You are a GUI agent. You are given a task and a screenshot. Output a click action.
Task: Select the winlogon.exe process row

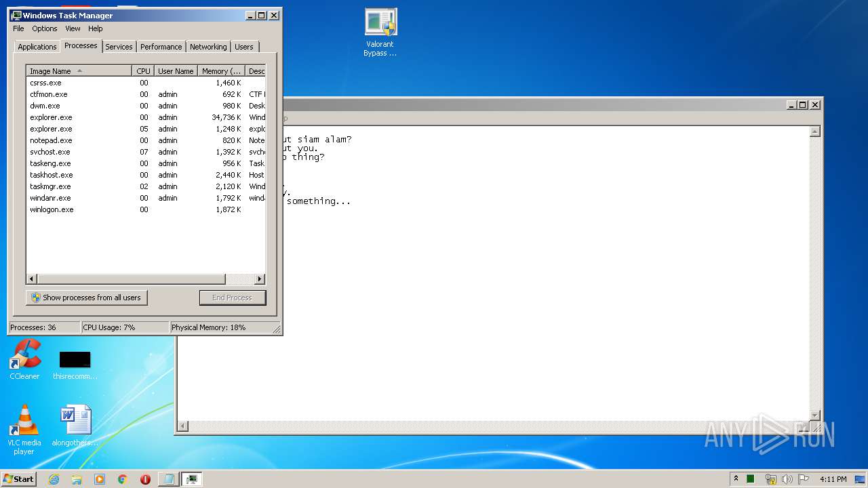tap(146, 209)
